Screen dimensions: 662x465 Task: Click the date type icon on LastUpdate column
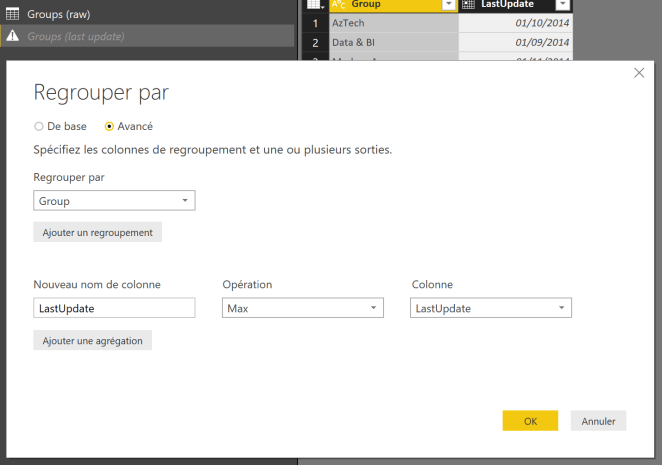[x=468, y=5]
